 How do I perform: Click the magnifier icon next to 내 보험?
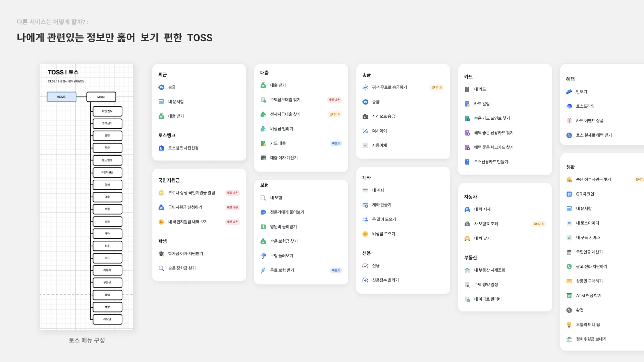click(x=263, y=198)
